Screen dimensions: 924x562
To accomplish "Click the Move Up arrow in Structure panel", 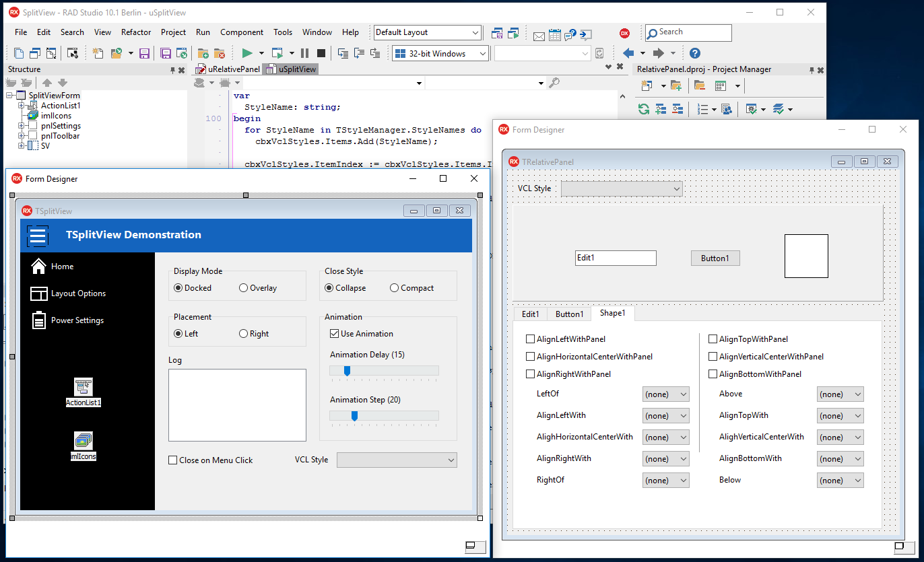I will 47,83.
